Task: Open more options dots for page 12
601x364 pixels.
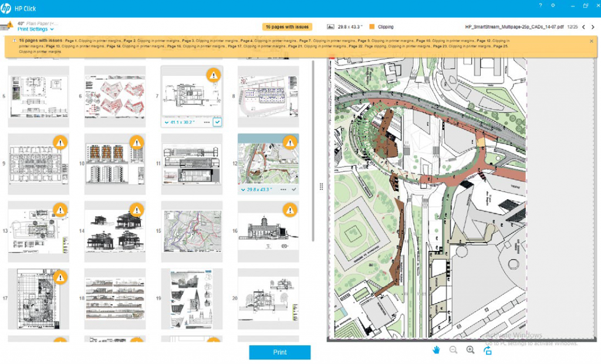Action: [x=283, y=190]
